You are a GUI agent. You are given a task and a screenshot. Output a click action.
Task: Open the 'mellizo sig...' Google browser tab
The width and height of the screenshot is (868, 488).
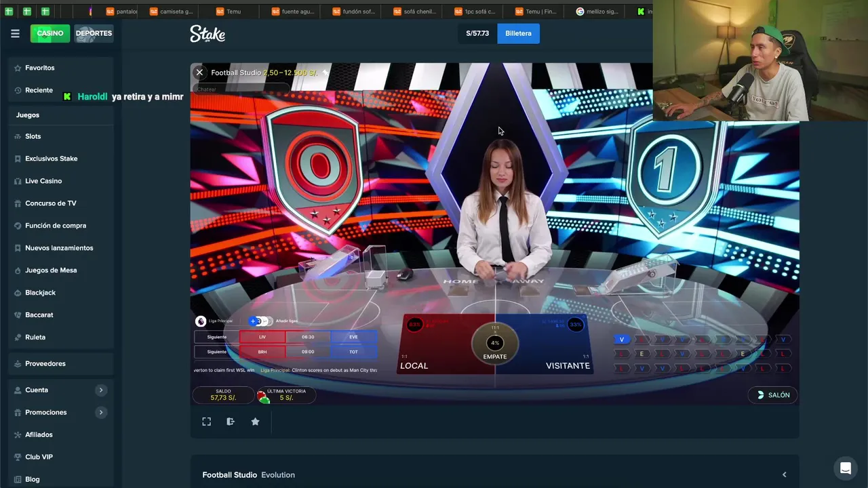[x=600, y=12]
